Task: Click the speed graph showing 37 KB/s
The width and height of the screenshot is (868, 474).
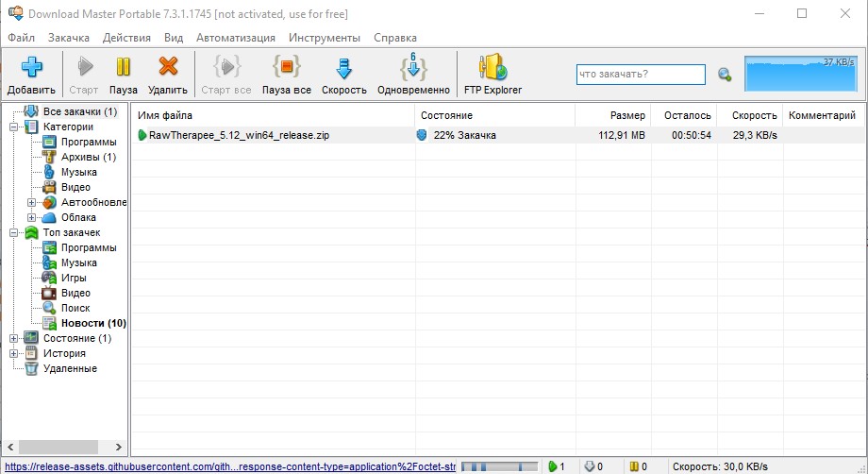Action: pyautogui.click(x=801, y=74)
